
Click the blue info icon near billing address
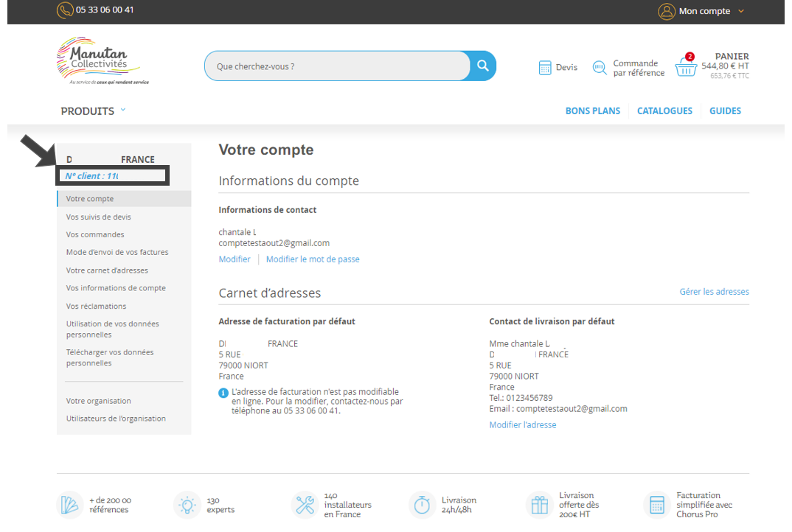click(223, 393)
